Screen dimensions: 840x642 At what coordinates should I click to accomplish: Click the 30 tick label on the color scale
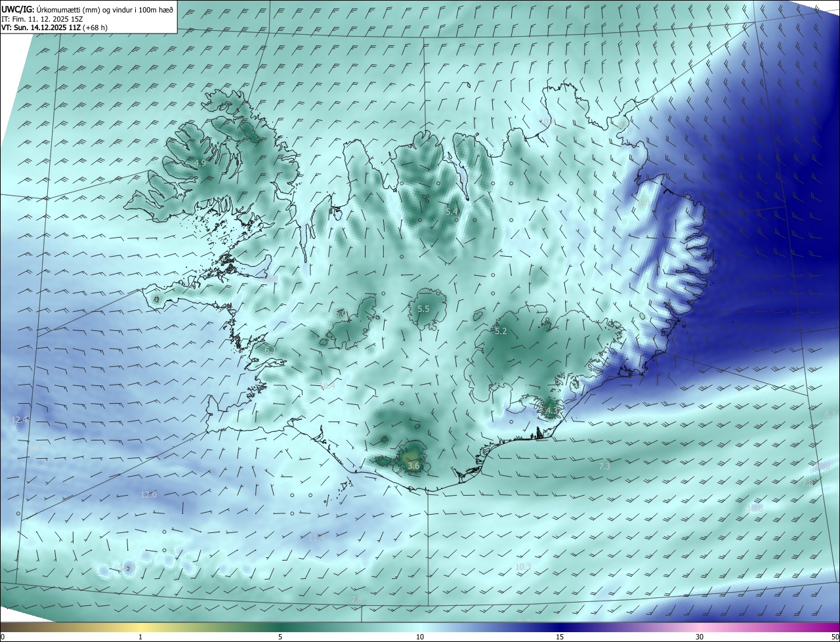(700, 637)
